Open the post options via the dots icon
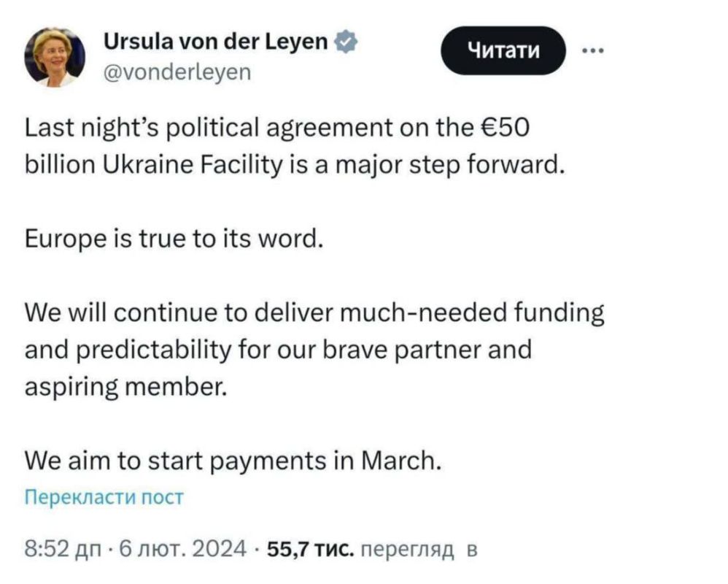The image size is (728, 584). pos(595,50)
